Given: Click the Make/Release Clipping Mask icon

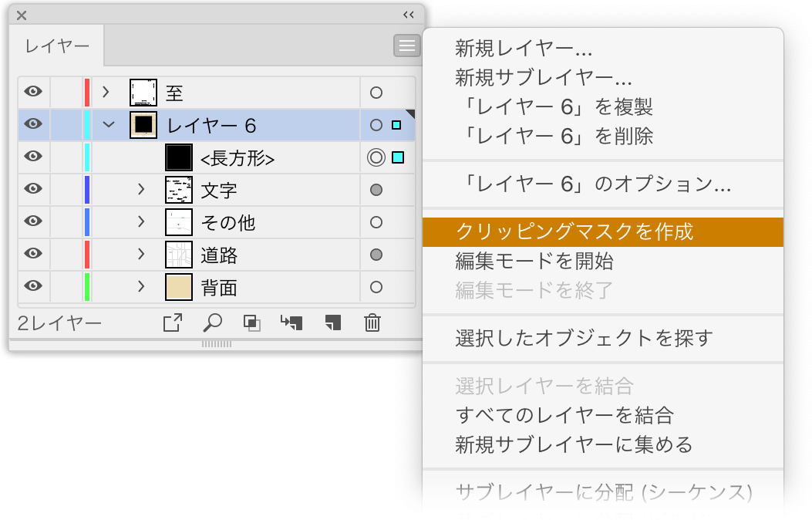Looking at the screenshot, I should [x=252, y=323].
